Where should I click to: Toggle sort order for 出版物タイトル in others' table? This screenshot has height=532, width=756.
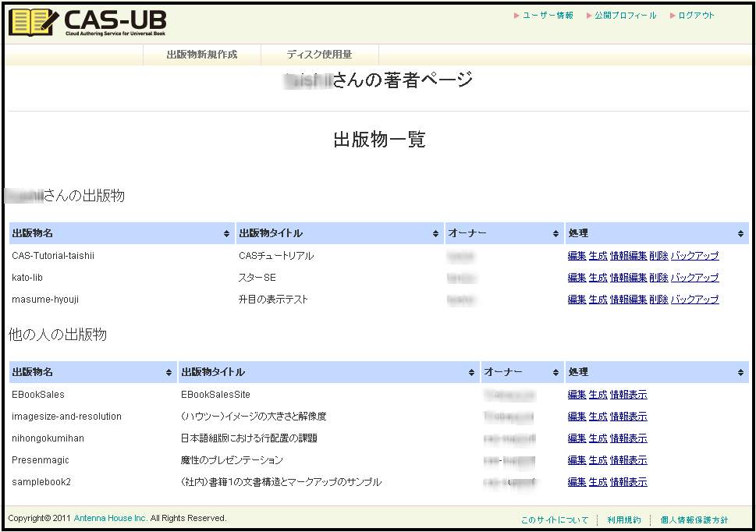474,372
